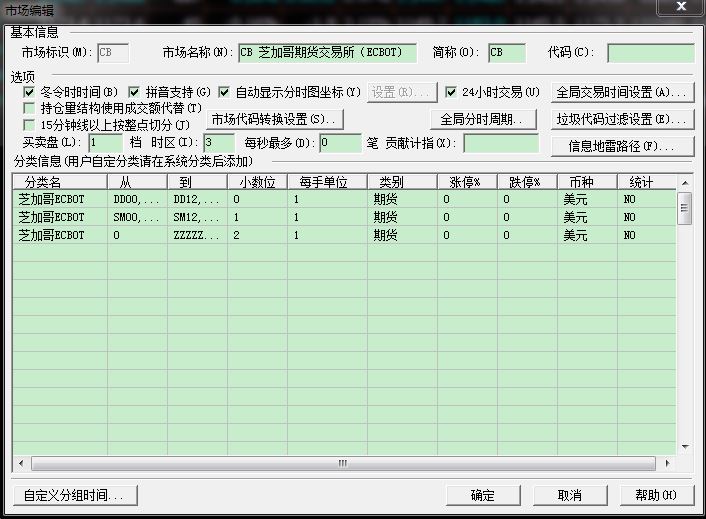This screenshot has height=519, width=706.
Task: Enable 持仓量结构使用成交额代替 checkbox
Action: [29, 108]
